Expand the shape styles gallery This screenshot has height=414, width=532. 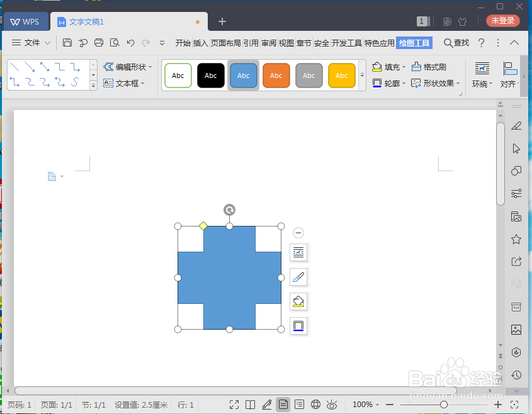[362, 75]
